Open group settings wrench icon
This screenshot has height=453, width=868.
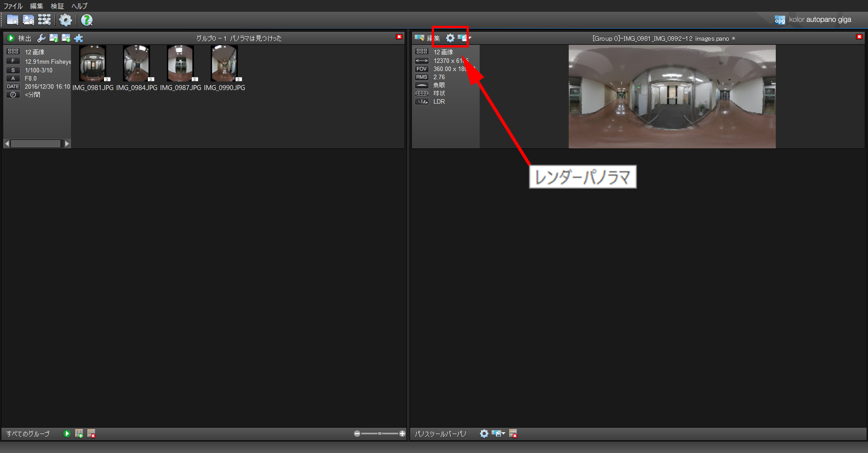41,38
